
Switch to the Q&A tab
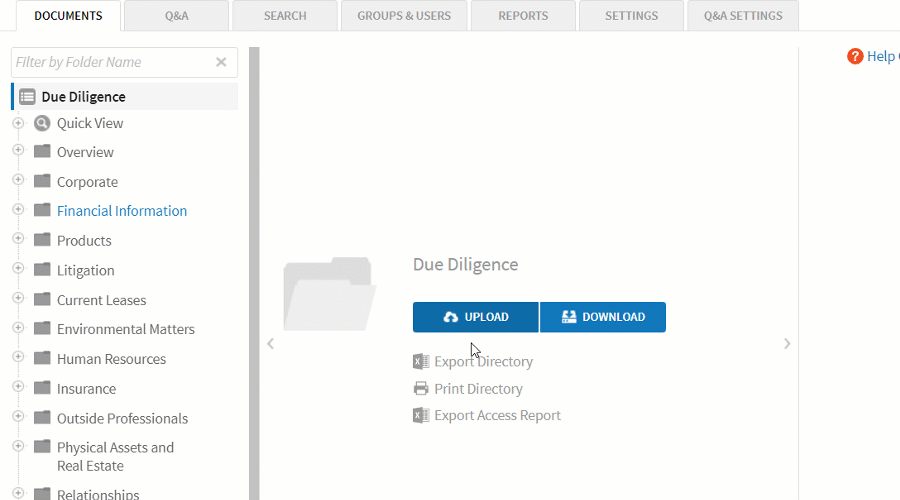(176, 16)
